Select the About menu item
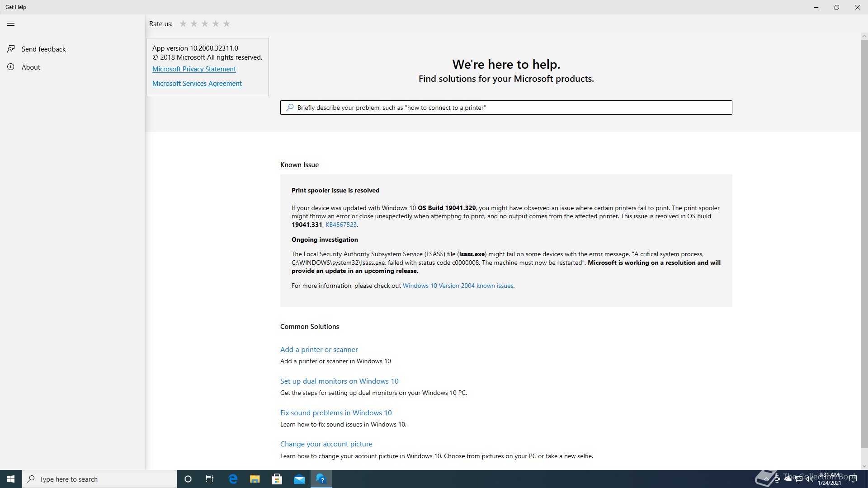The image size is (868, 488). [x=72, y=67]
